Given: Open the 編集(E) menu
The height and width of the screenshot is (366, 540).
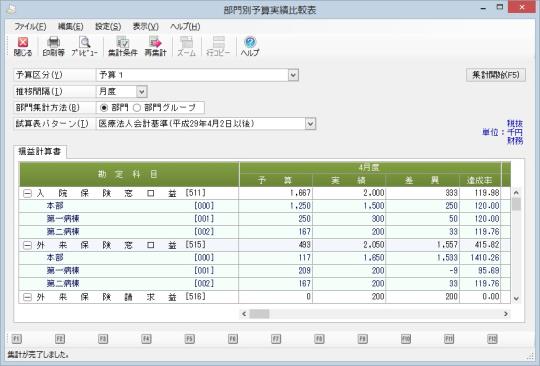Looking at the screenshot, I should 71,27.
